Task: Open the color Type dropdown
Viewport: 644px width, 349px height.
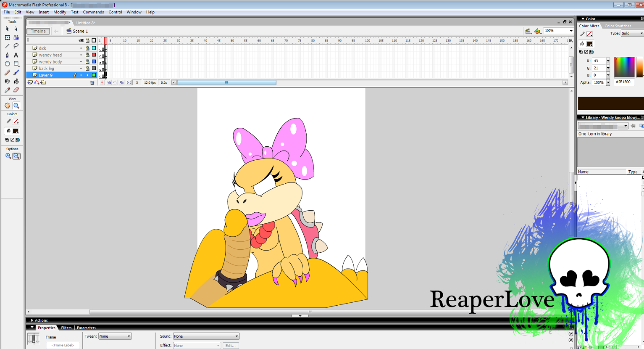Action: point(641,33)
